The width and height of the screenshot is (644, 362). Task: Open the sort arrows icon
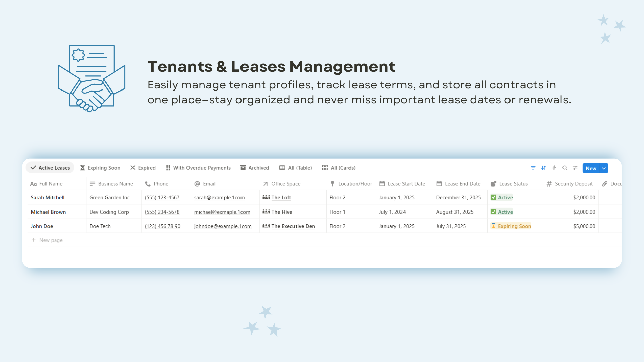click(x=544, y=168)
